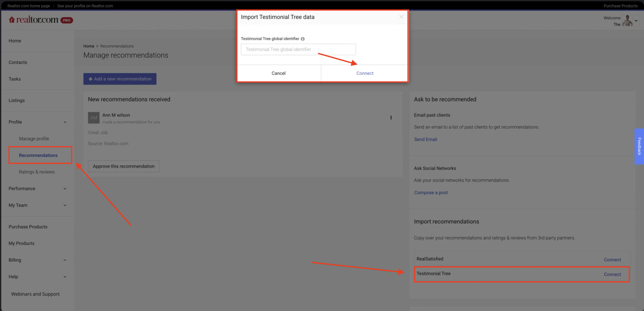Image resolution: width=644 pixels, height=311 pixels.
Task: Click Cancel in the import dialog
Action: pyautogui.click(x=279, y=73)
